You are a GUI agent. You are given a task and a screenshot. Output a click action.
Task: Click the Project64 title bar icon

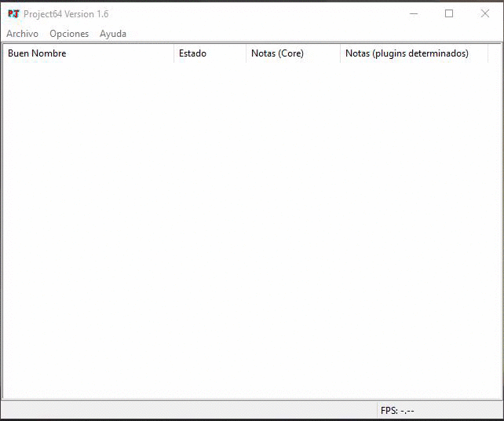tap(13, 14)
